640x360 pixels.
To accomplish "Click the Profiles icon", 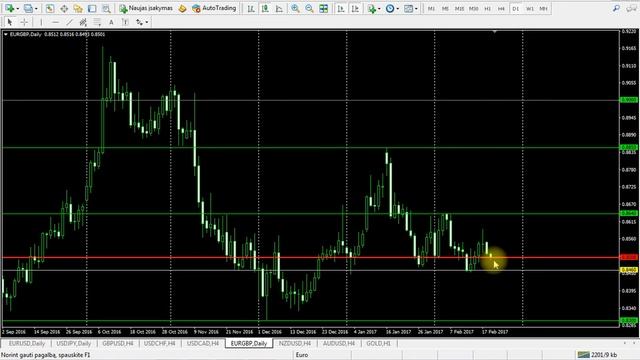I will click(x=28, y=8).
